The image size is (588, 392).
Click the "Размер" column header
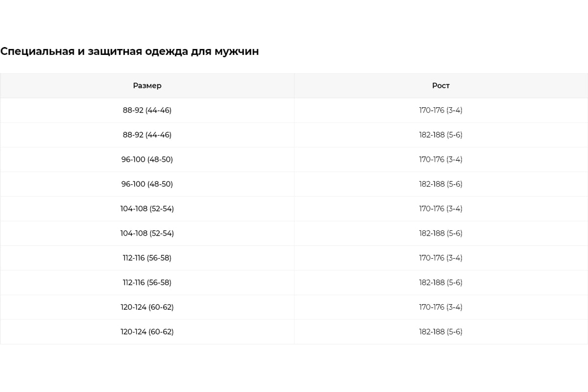click(x=147, y=86)
